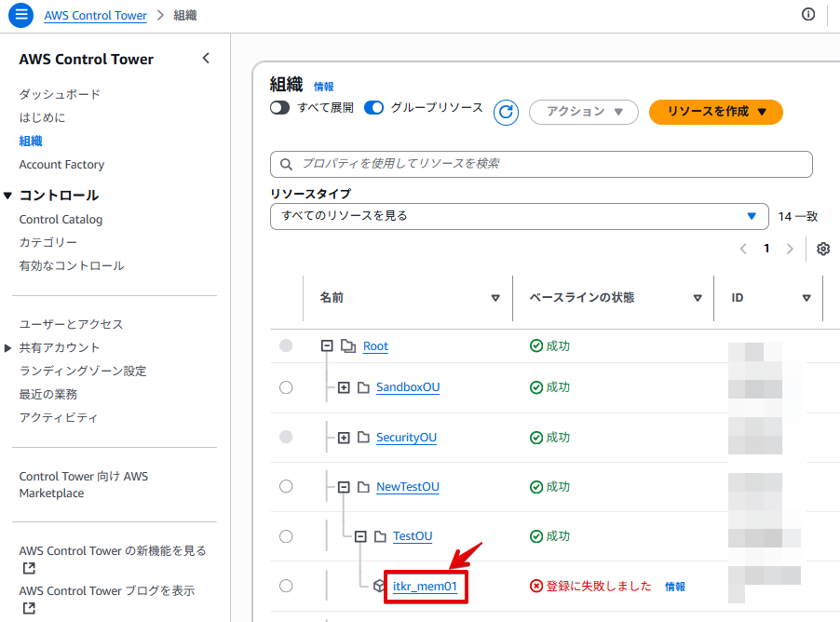Expand the SandboxOU tree node

coord(344,387)
